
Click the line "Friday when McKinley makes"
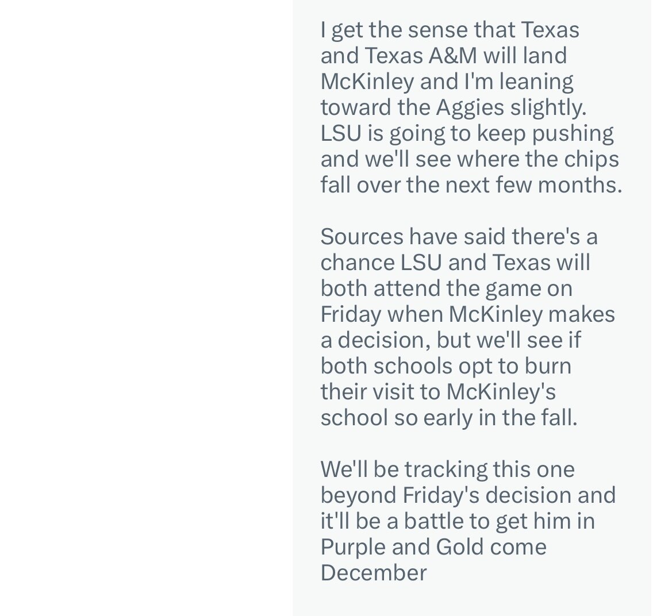point(467,314)
